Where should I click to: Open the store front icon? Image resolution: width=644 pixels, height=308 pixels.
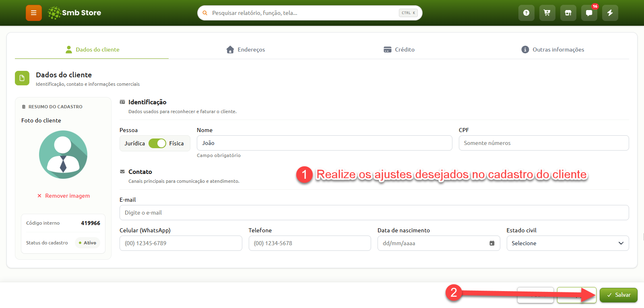pyautogui.click(x=568, y=13)
